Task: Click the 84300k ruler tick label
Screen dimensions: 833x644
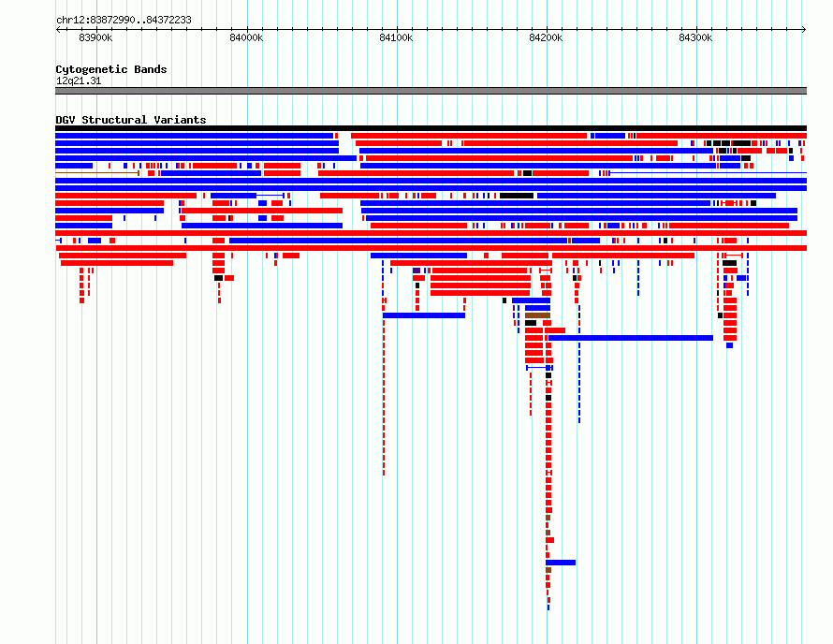Action: [x=695, y=37]
